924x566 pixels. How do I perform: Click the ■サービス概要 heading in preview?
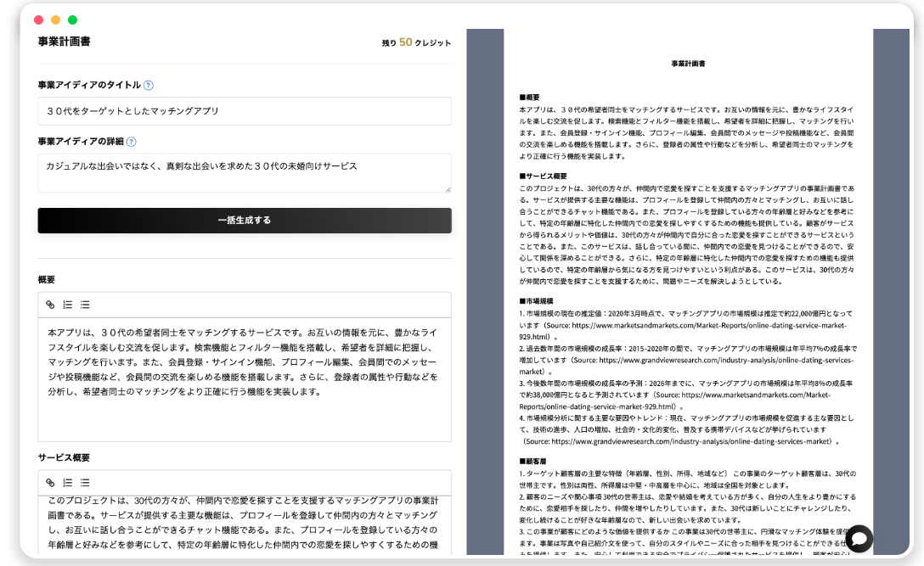coord(543,177)
